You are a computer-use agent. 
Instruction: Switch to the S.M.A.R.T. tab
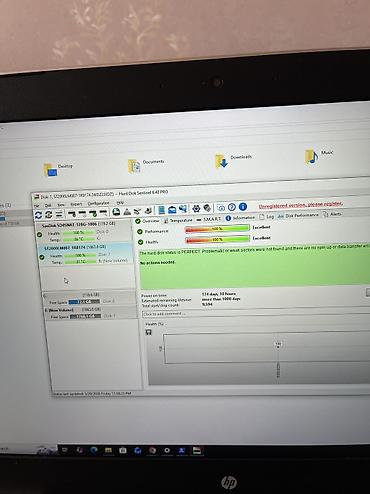click(x=209, y=219)
